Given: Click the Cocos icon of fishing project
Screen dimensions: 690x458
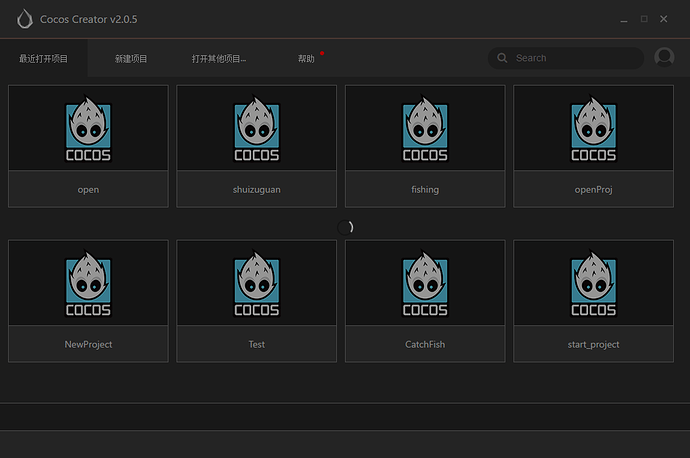Looking at the screenshot, I should click(x=425, y=128).
